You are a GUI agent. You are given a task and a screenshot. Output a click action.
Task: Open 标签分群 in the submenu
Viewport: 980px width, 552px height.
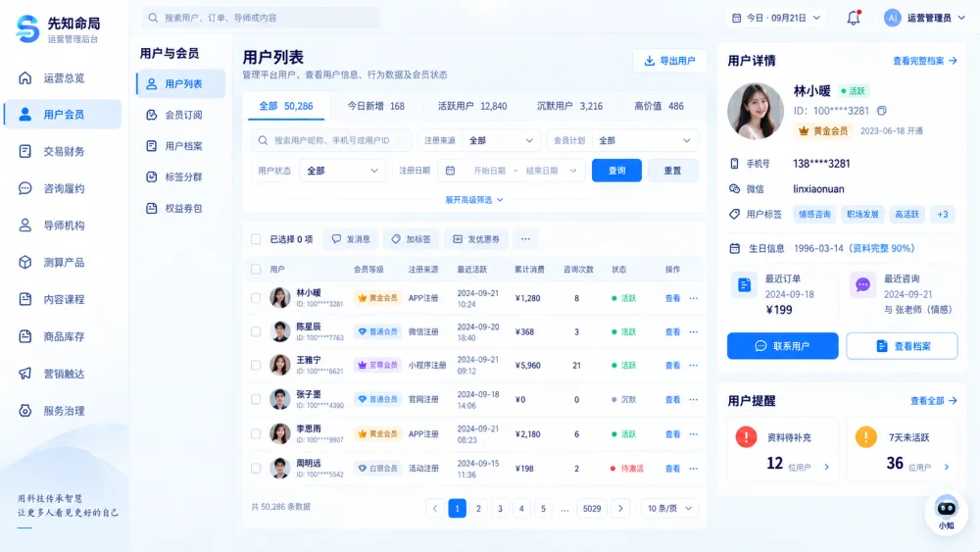coord(181,176)
